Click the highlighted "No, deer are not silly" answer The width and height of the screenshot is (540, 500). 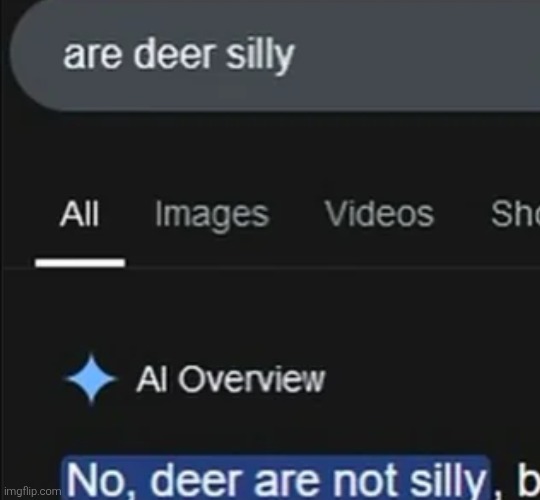(x=276, y=479)
